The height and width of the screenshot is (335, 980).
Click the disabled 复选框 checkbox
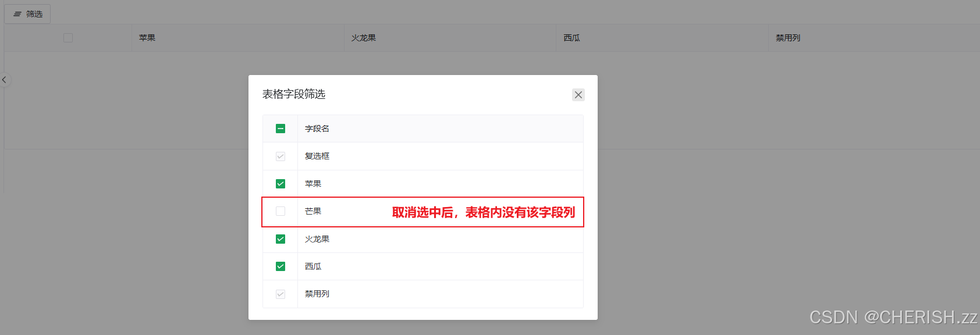click(x=280, y=156)
